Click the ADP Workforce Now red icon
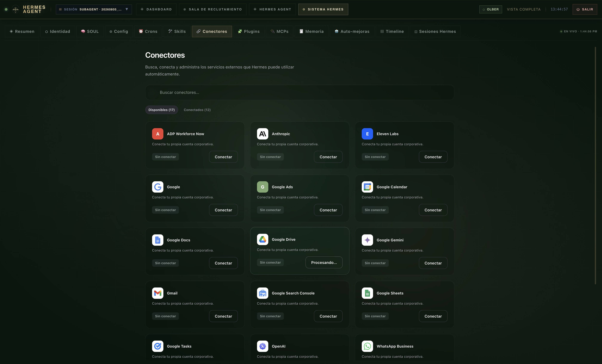The height and width of the screenshot is (364, 602). point(158,134)
